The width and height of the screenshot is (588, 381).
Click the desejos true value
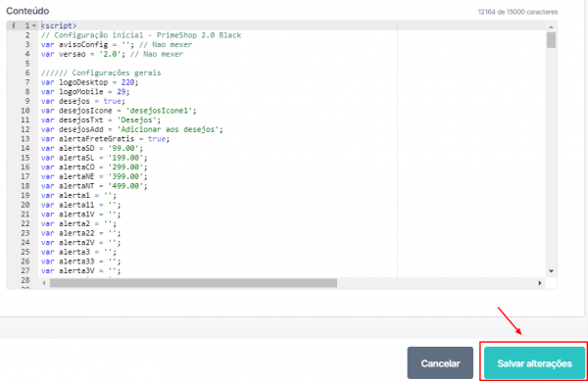pos(112,101)
